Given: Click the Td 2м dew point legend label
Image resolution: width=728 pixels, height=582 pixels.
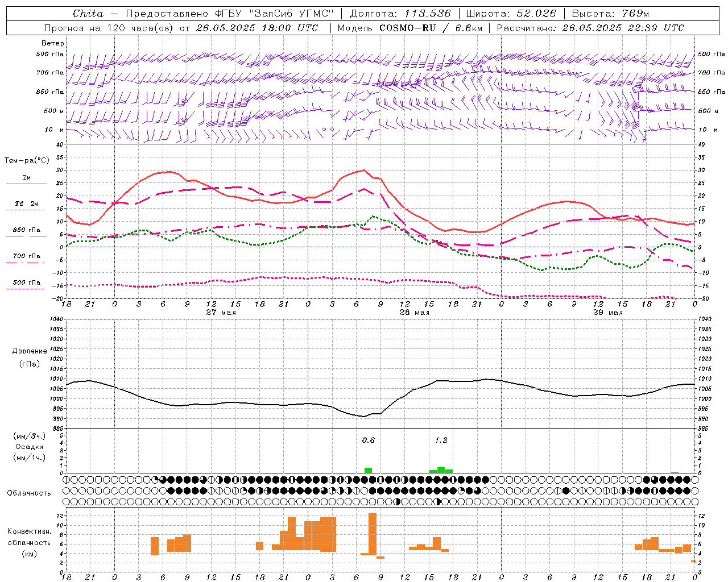Looking at the screenshot, I should [x=27, y=203].
